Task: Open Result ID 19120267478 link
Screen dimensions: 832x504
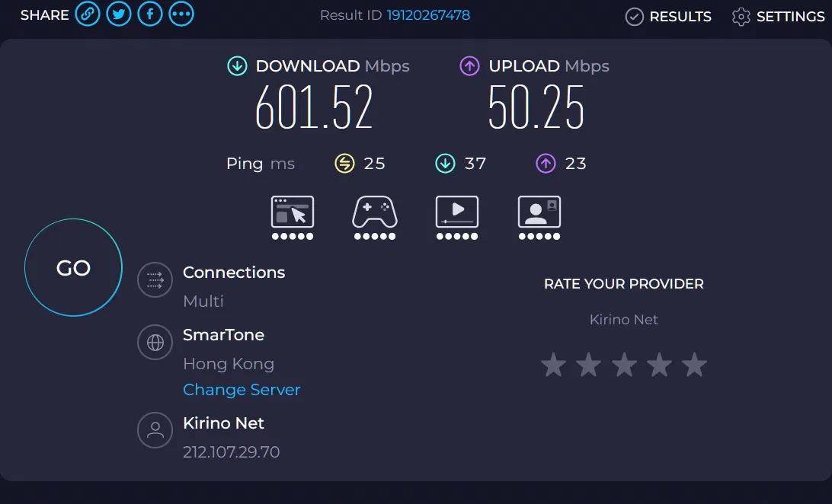Action: point(428,15)
